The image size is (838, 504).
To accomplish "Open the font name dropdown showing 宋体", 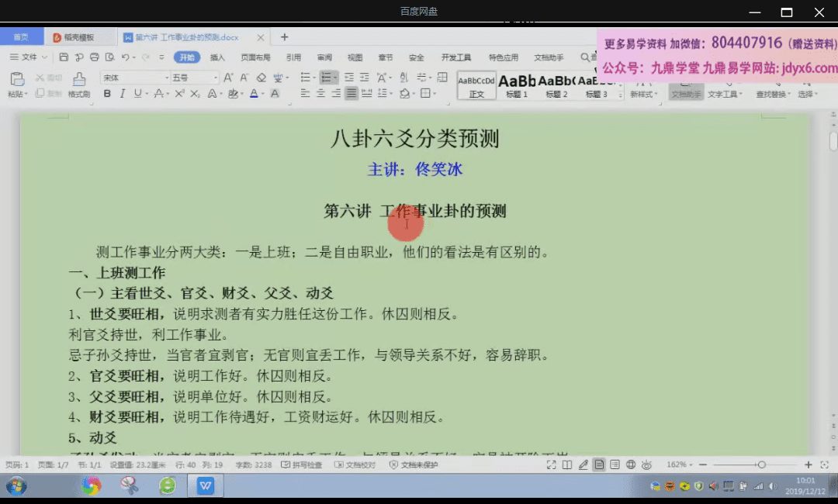I will click(x=135, y=78).
